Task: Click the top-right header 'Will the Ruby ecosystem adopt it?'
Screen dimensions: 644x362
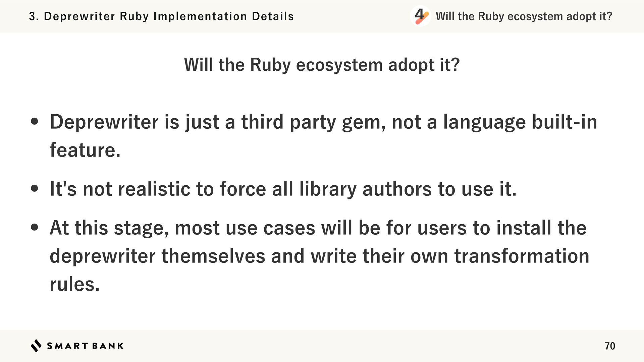Action: [x=524, y=16]
